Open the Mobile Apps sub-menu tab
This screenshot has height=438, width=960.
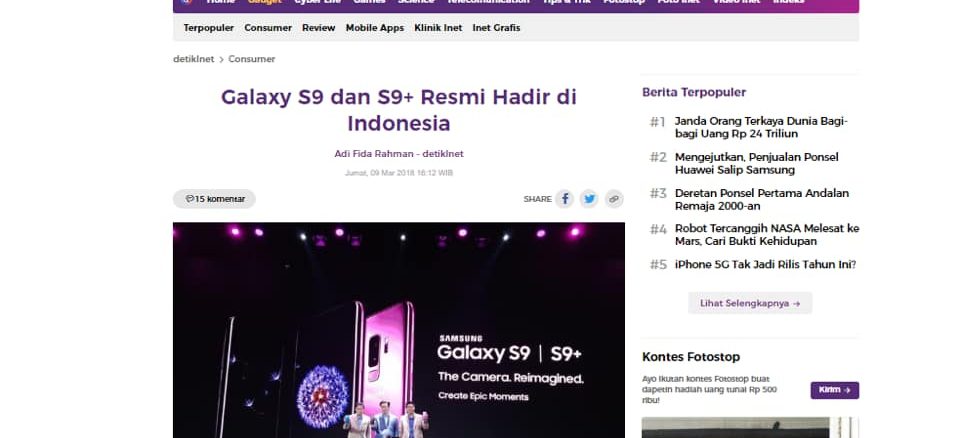tap(375, 28)
